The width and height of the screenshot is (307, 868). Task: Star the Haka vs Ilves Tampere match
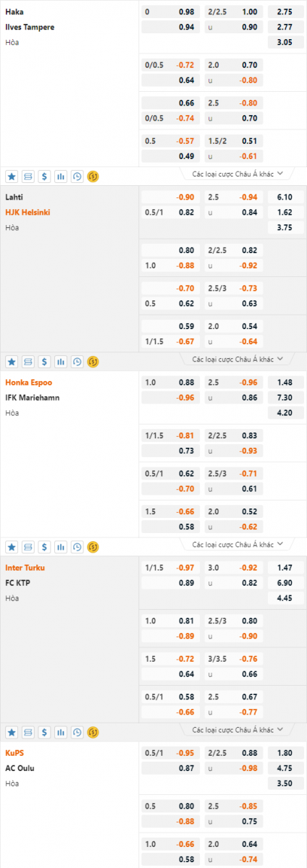[x=12, y=176]
